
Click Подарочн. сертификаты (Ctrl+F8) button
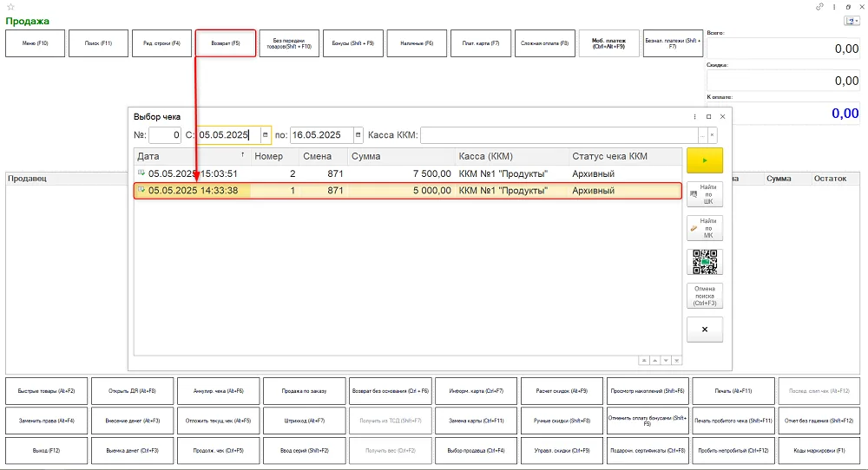click(648, 451)
